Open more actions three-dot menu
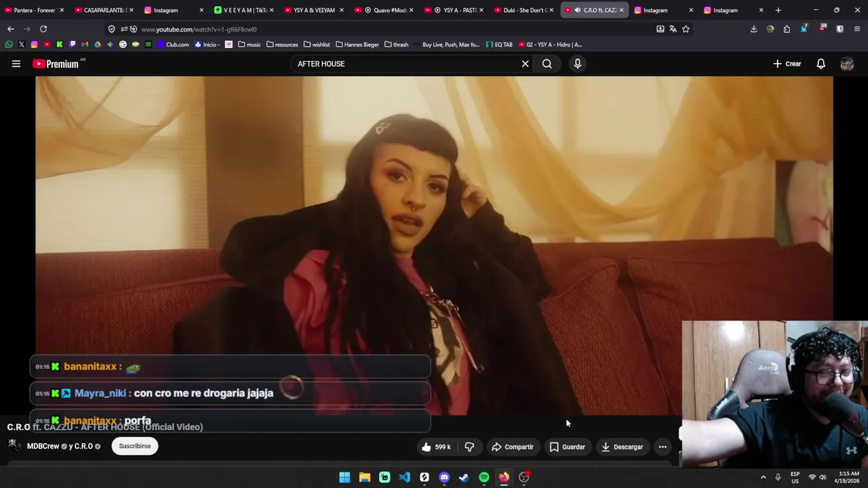Viewport: 868px width, 488px height. [x=663, y=447]
